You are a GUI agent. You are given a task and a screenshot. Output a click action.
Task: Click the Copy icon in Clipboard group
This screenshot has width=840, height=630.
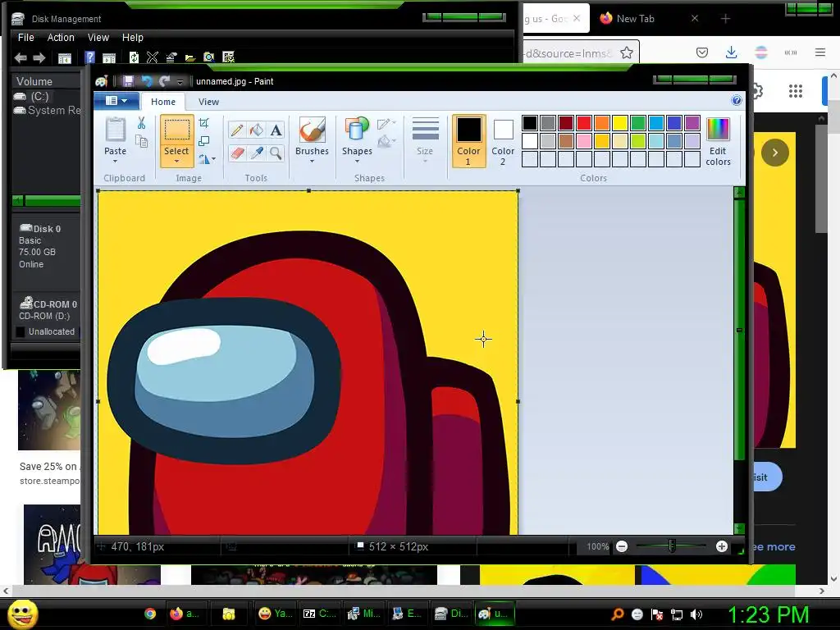point(141,141)
